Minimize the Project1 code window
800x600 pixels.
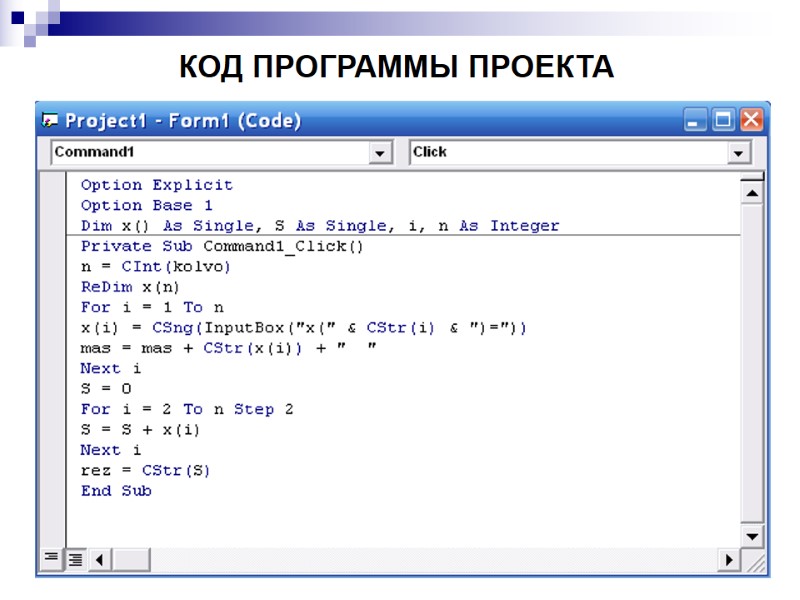point(694,120)
